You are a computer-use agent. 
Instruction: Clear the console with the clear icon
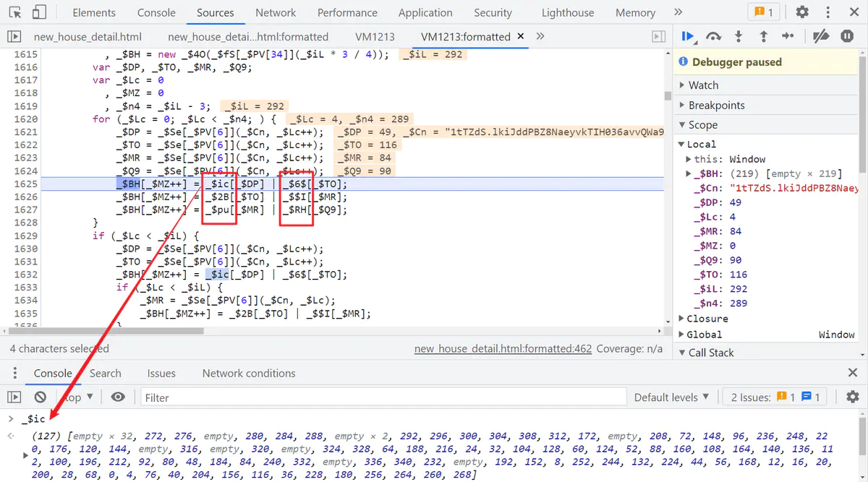point(41,397)
